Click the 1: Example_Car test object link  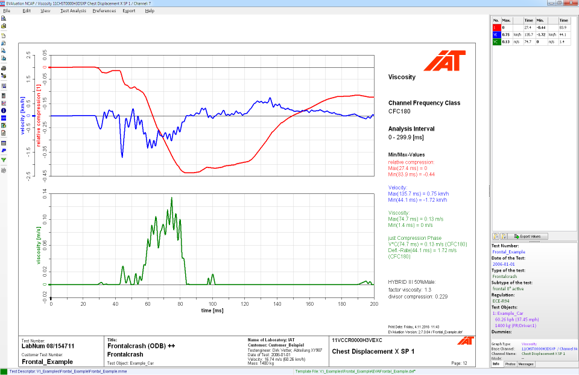508,313
